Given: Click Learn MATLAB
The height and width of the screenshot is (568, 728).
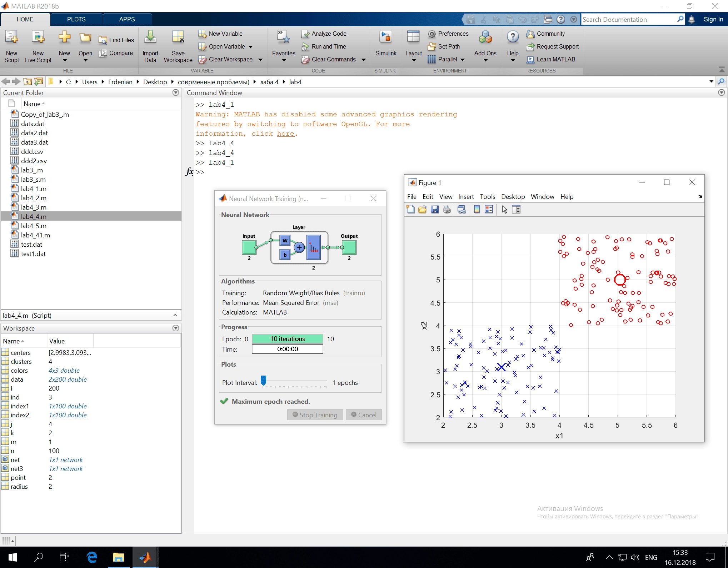Looking at the screenshot, I should tap(551, 59).
